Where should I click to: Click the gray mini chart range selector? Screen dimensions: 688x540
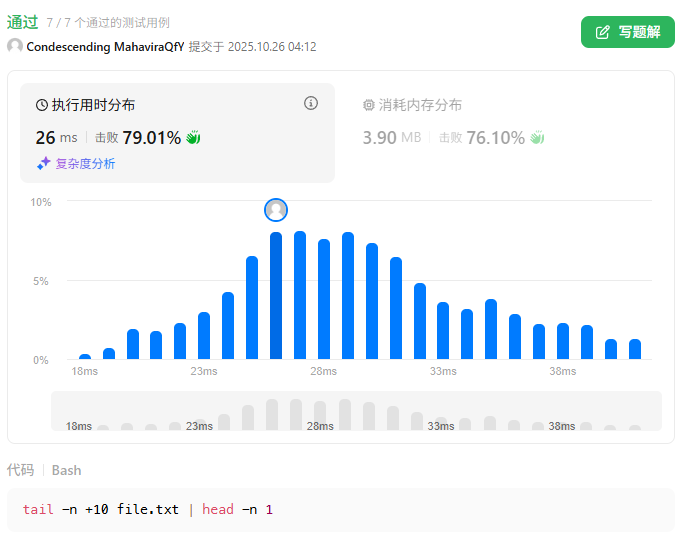pos(356,411)
